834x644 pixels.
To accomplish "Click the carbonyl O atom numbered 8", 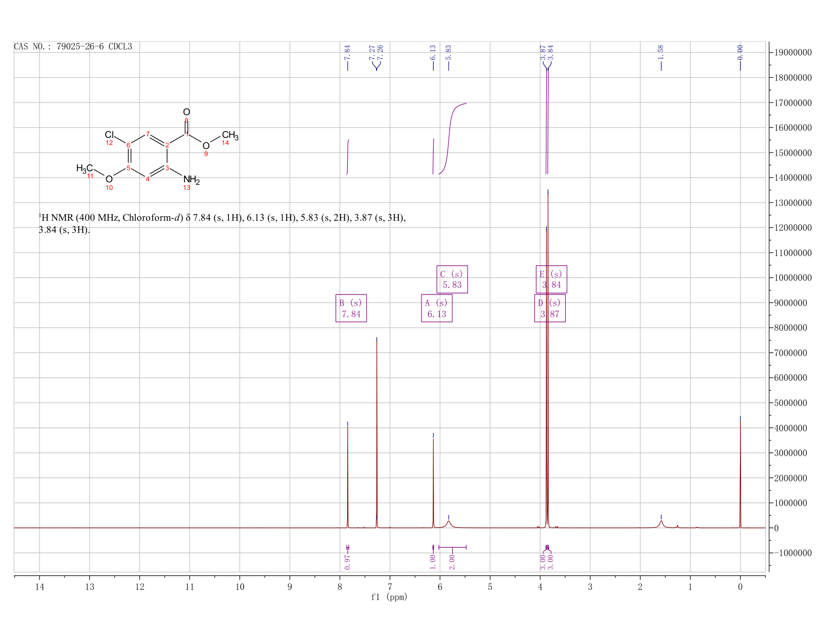I will [x=187, y=112].
